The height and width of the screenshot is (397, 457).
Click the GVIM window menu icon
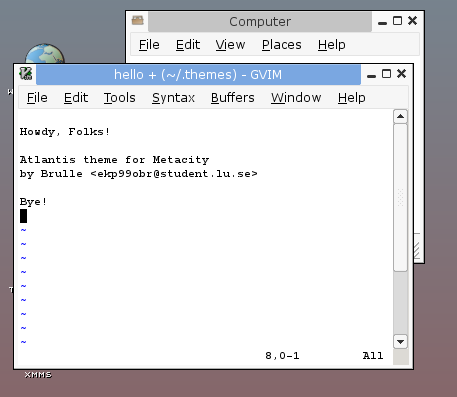[x=26, y=74]
